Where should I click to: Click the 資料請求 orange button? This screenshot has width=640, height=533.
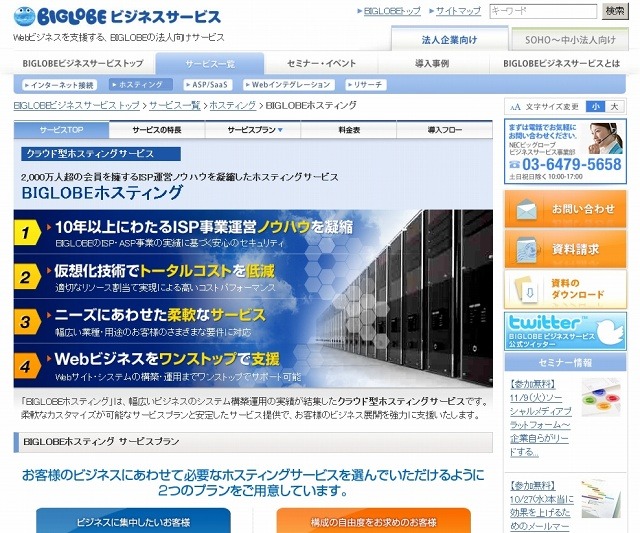point(565,249)
